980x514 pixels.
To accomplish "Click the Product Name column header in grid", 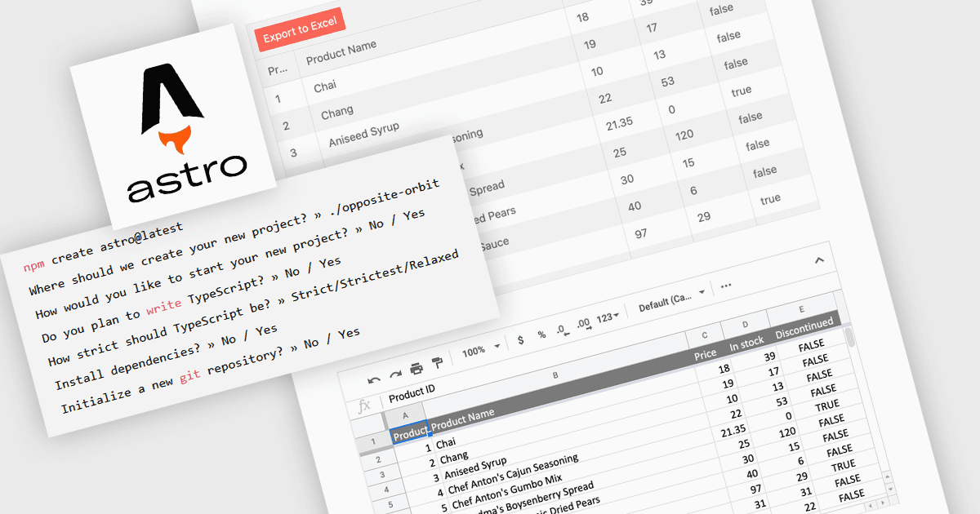I will pos(341,53).
